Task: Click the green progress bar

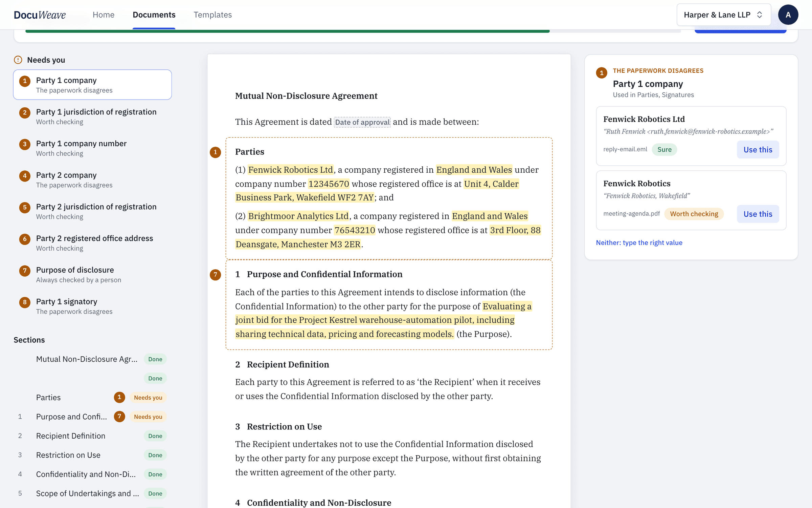Action: (287, 31)
